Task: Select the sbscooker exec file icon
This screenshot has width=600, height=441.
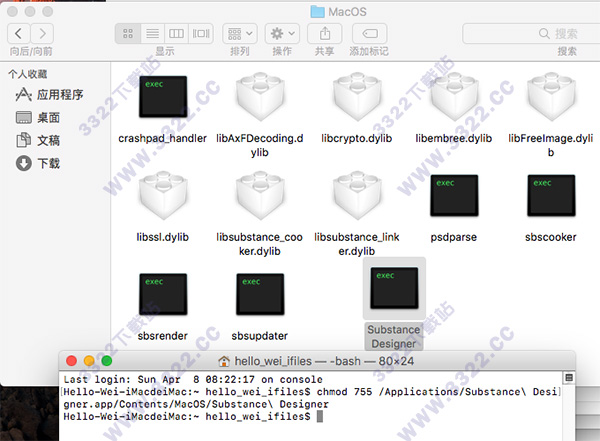Action: (551, 195)
